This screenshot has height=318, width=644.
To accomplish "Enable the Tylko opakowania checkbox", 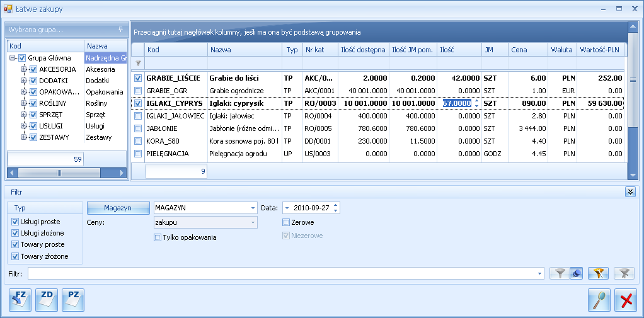I will click(x=158, y=237).
